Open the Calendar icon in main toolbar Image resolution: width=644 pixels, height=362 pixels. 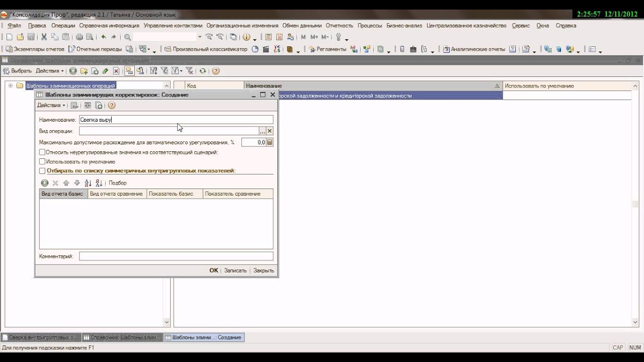pos(279,37)
